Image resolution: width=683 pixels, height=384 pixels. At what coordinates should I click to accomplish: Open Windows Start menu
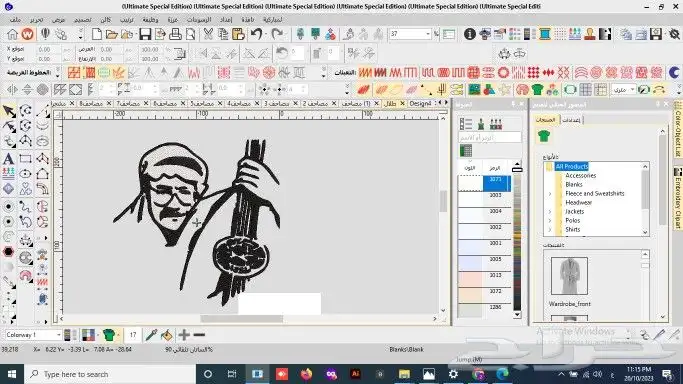12,374
